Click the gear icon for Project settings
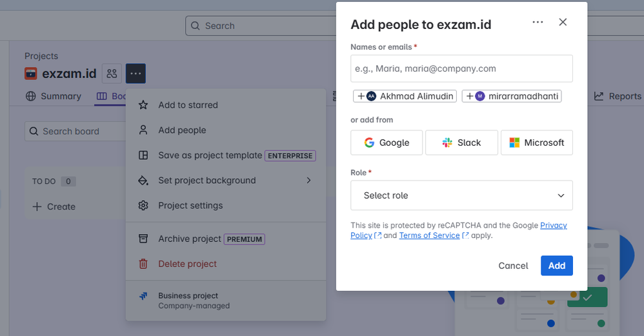The width and height of the screenshot is (644, 336). click(x=143, y=206)
